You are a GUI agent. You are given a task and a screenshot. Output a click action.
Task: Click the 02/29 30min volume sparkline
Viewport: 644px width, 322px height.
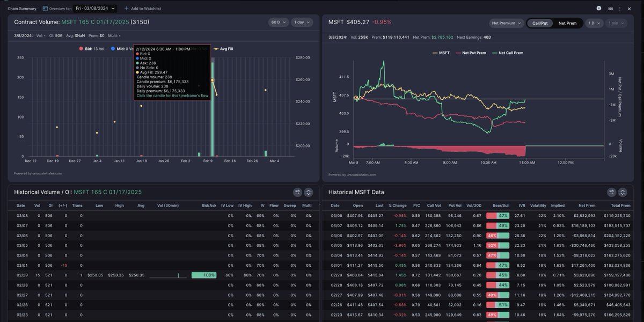(167, 275)
